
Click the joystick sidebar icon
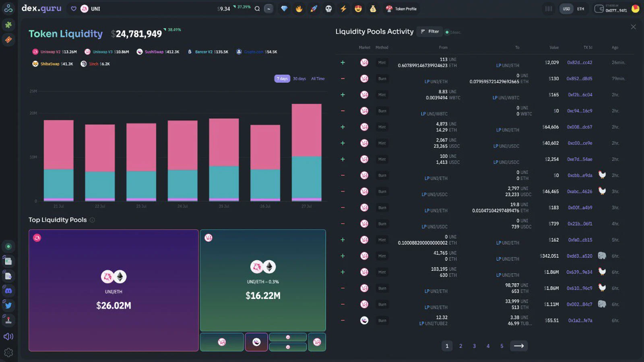(8, 320)
